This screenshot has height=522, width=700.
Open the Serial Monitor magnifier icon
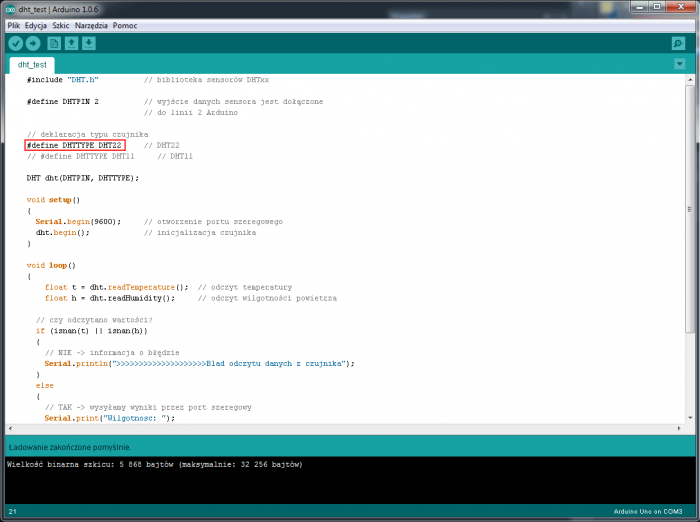[679, 43]
